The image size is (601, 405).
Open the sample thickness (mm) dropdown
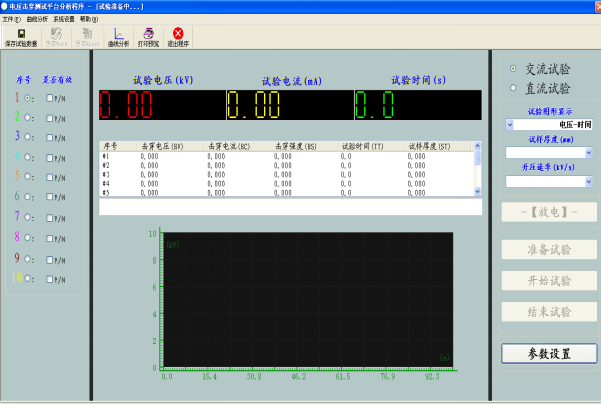point(588,153)
